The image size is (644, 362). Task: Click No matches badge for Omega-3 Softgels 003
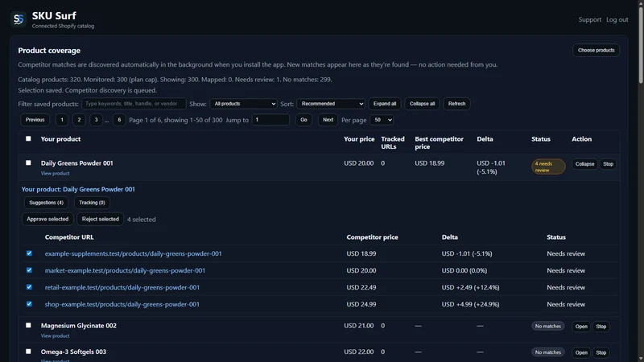point(548,352)
